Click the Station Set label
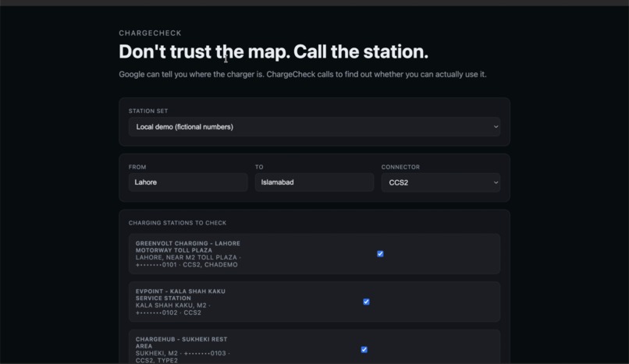This screenshot has width=629, height=364. [148, 111]
